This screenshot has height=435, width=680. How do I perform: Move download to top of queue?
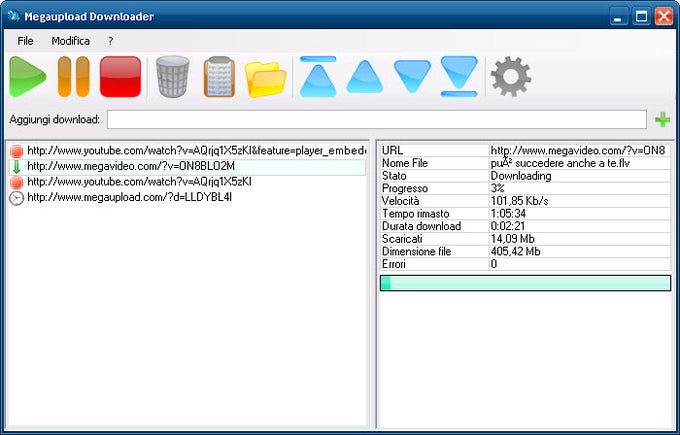pyautogui.click(x=318, y=77)
